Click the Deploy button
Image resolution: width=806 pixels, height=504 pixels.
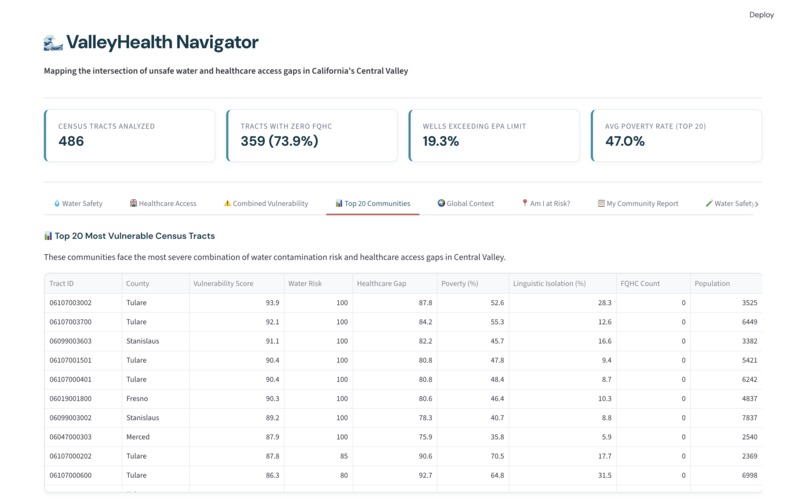pos(761,15)
